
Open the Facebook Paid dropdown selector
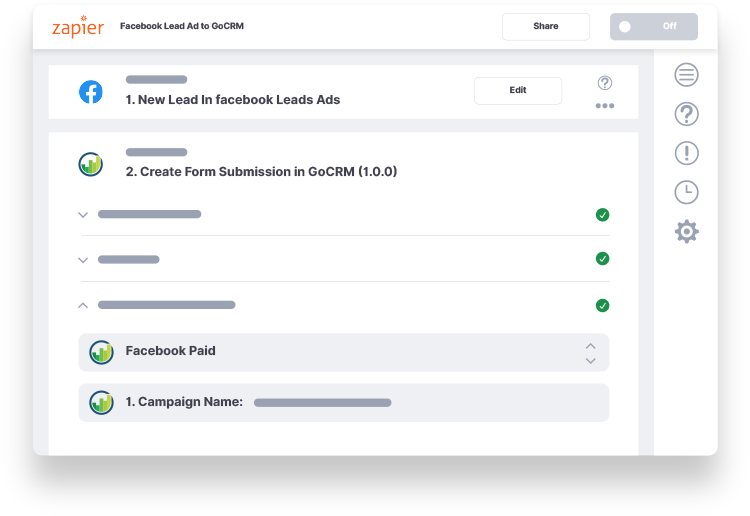click(x=343, y=352)
